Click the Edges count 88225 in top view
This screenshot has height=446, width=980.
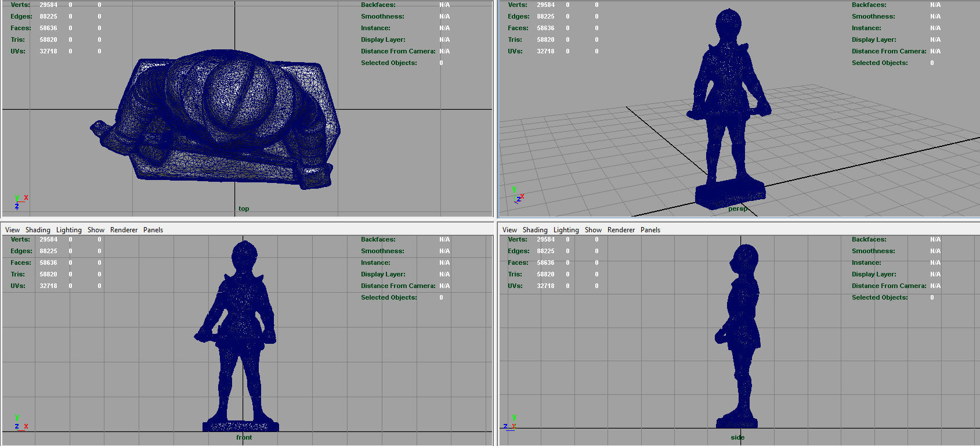[x=48, y=16]
